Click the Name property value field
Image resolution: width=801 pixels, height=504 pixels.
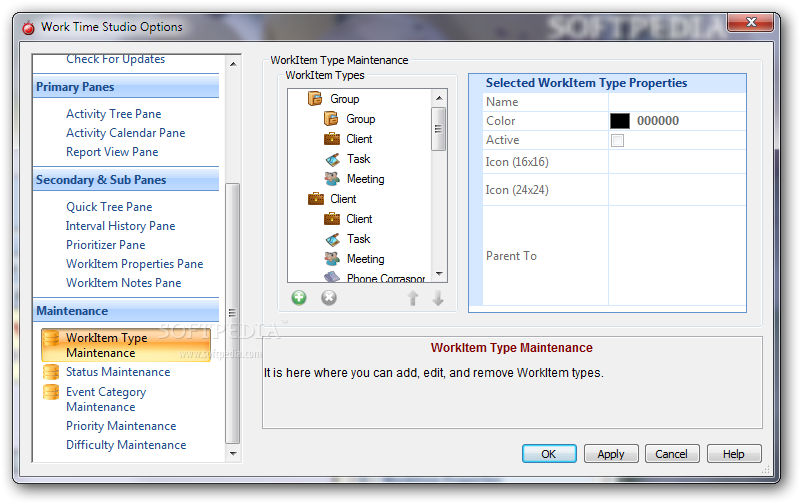[677, 102]
